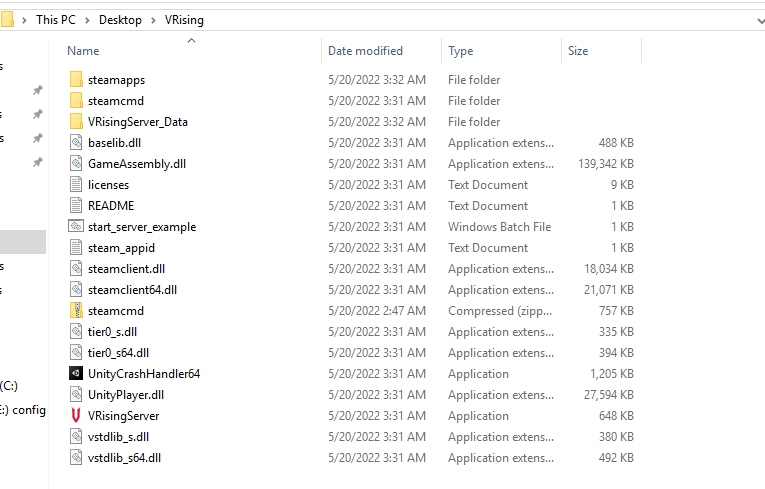Click the folder icon beside steamcmd dated 3:31 AM

76,101
